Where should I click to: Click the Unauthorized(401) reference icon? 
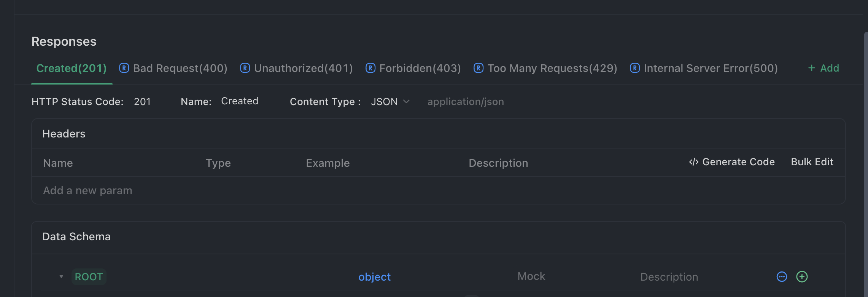[x=245, y=68]
